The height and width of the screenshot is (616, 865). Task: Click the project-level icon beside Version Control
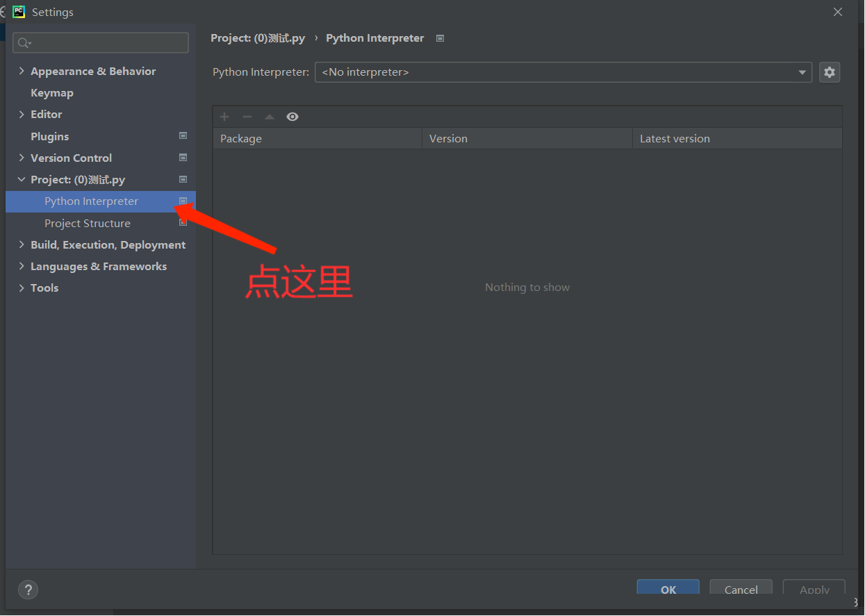(183, 158)
